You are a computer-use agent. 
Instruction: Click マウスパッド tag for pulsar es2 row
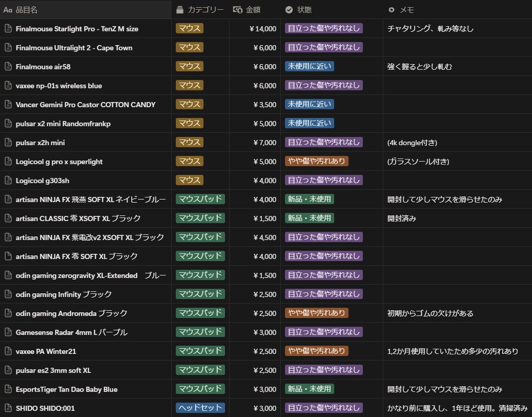200,370
